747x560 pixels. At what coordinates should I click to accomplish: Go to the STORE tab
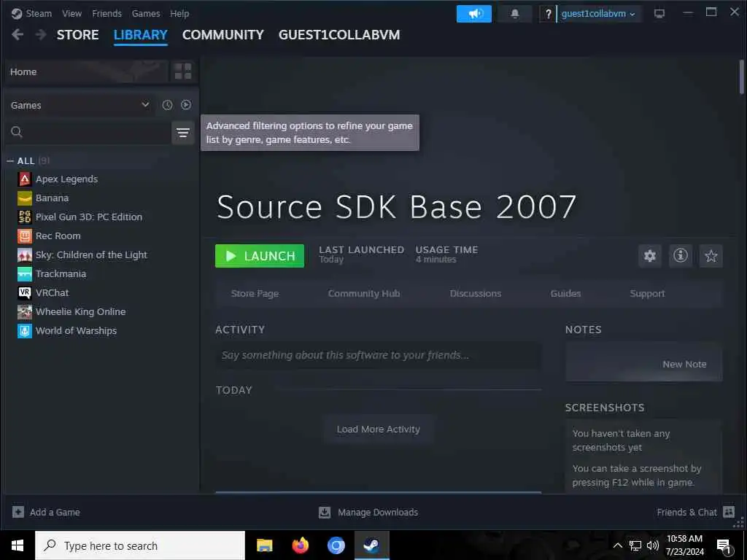click(x=77, y=35)
